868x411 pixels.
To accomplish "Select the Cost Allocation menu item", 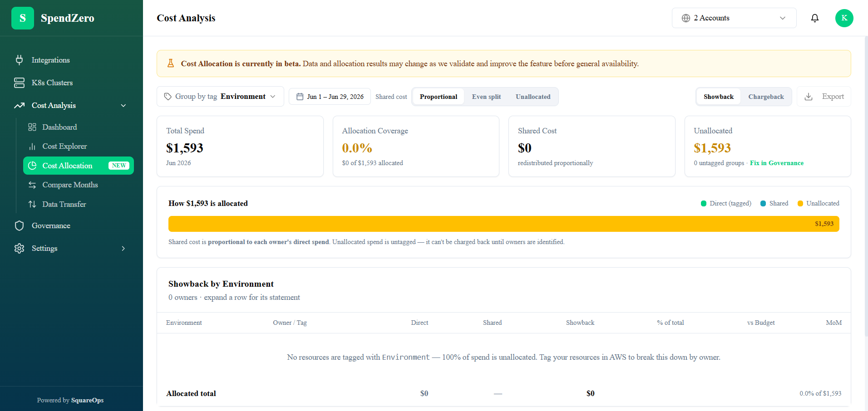I will pyautogui.click(x=79, y=166).
